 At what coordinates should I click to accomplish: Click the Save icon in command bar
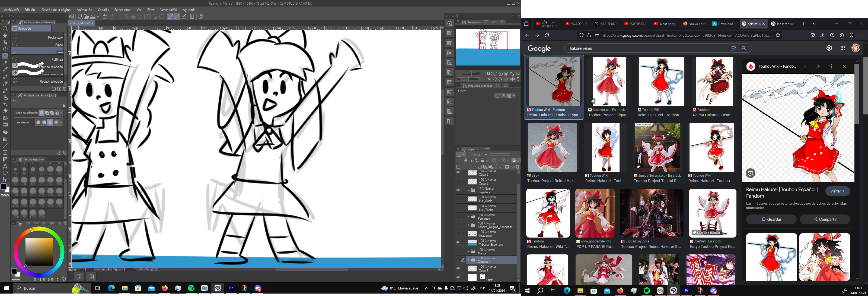point(93,17)
